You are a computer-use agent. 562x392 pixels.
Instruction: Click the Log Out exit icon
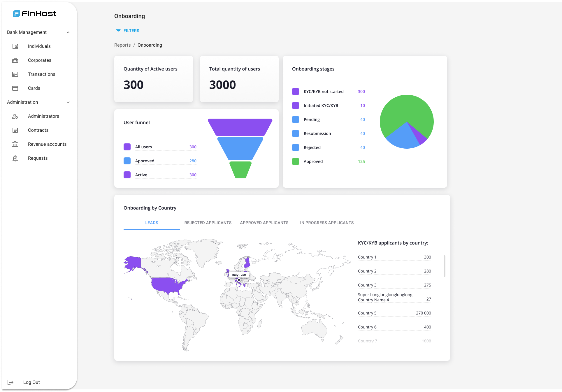pos(10,382)
